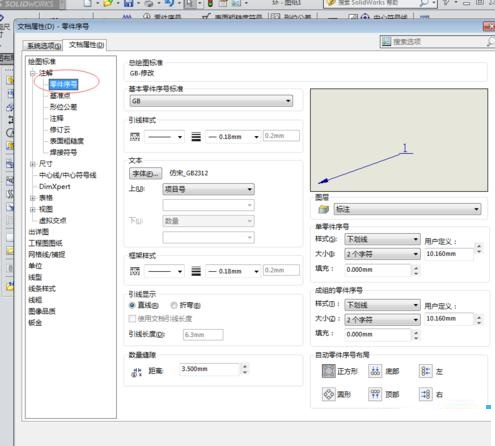495x446 pixels.
Task: Collapse the 注解 tree node
Action: pyautogui.click(x=33, y=73)
